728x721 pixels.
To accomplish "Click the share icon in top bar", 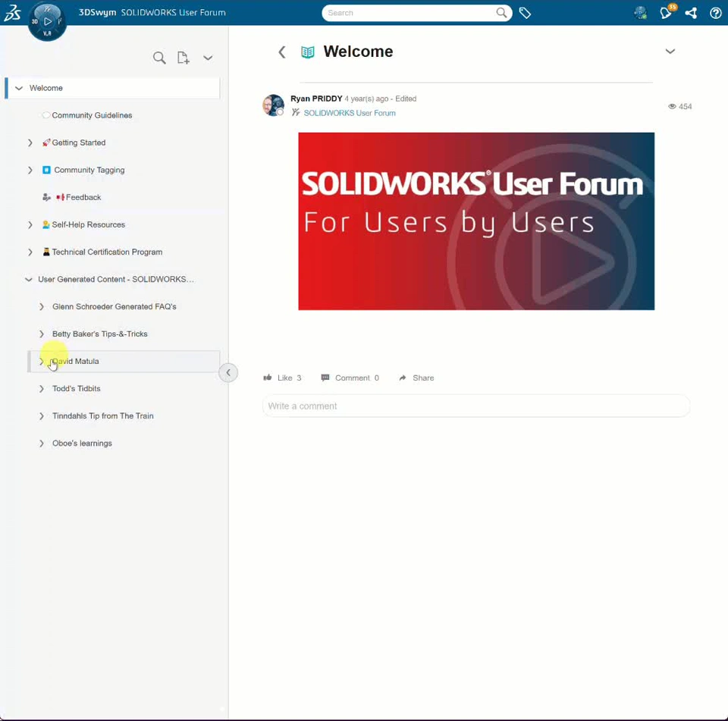I will pos(691,13).
